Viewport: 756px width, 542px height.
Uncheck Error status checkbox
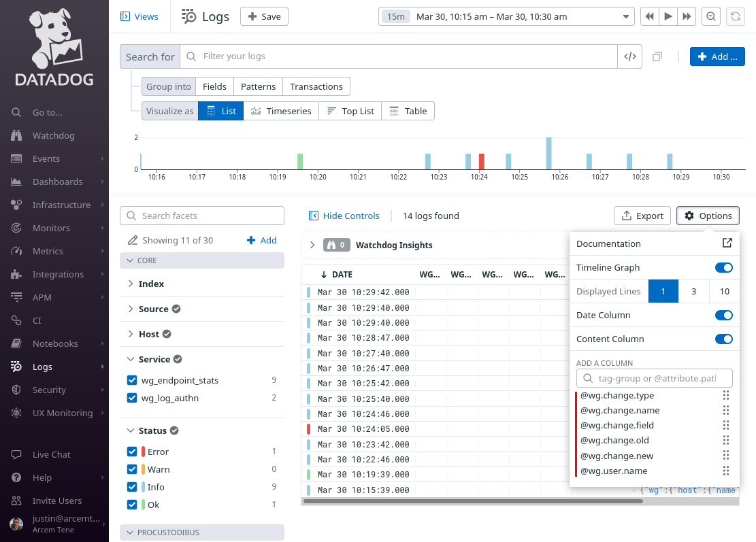point(132,452)
